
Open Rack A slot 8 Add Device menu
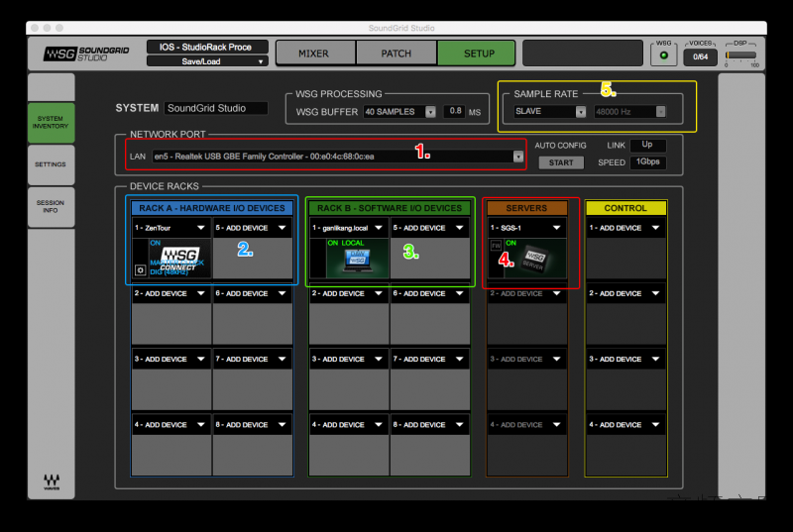pos(252,425)
